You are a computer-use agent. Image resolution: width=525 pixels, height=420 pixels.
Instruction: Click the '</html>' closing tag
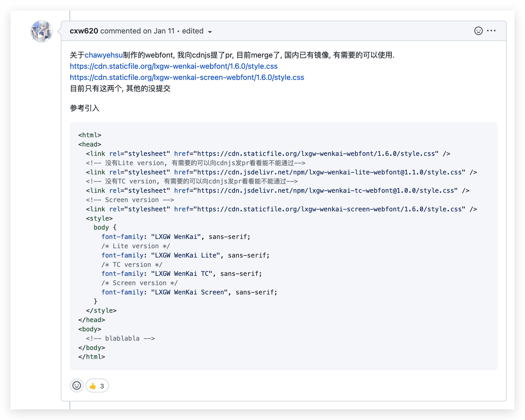pos(92,357)
